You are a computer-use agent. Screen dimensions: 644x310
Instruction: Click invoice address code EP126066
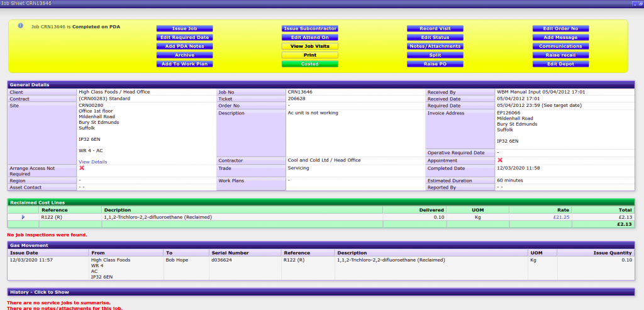coord(508,113)
